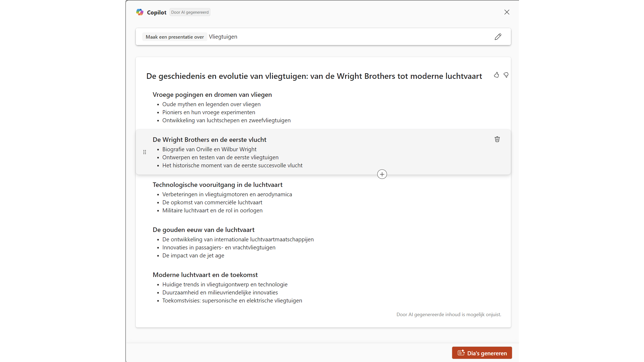Click the pencil edit prompt icon
Screen dimensions: 644x362
pyautogui.click(x=498, y=37)
